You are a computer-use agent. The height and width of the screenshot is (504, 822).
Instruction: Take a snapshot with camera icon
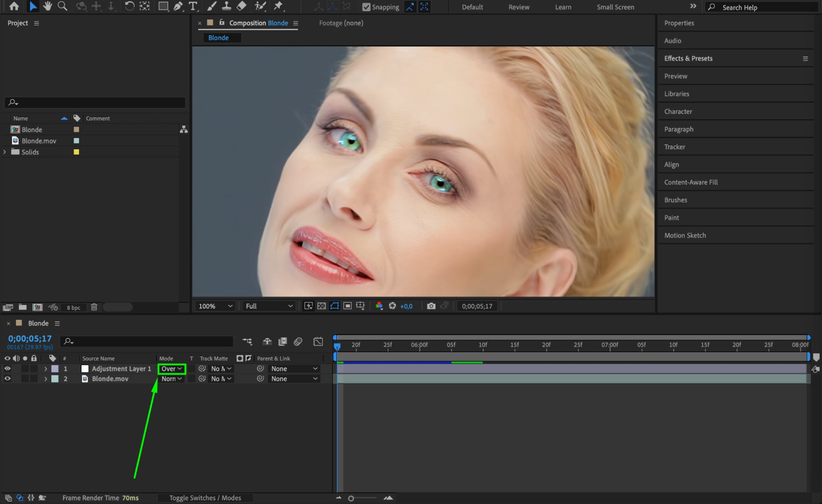pyautogui.click(x=431, y=306)
